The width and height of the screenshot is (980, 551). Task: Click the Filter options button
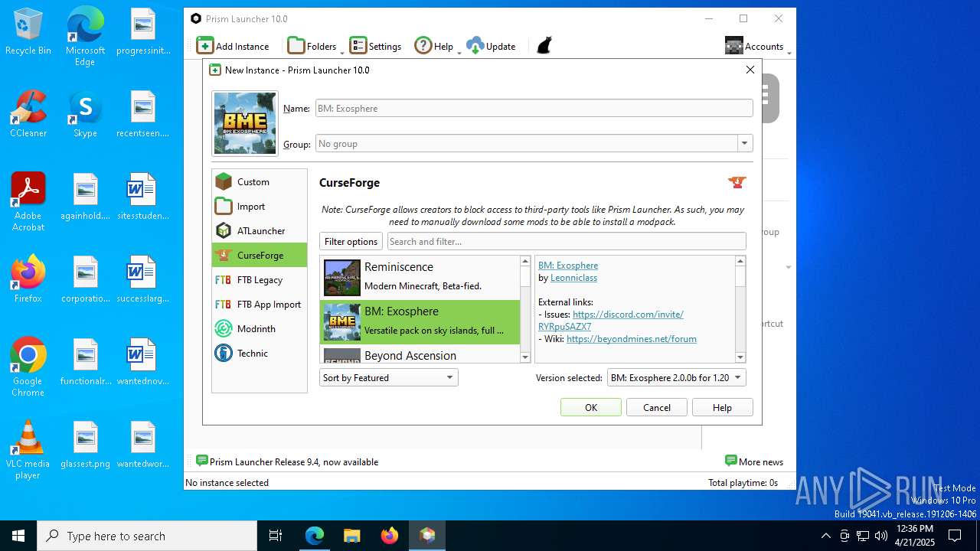[351, 241]
